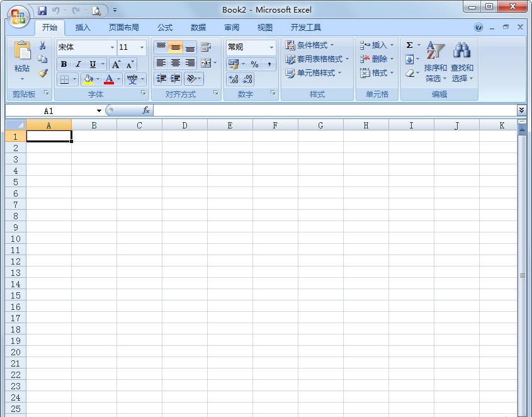Viewport: 532px width, 417px height.
Task: Open the Office button menu
Action: point(18,16)
